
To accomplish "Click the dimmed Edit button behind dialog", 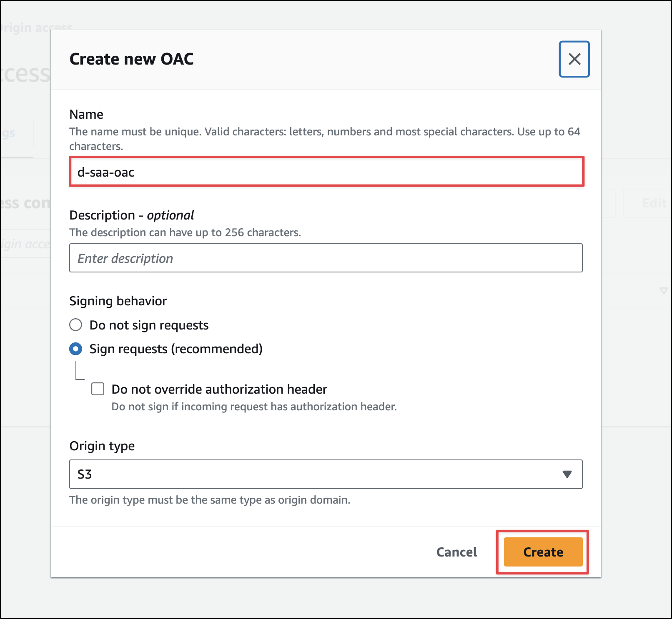I will click(x=654, y=203).
